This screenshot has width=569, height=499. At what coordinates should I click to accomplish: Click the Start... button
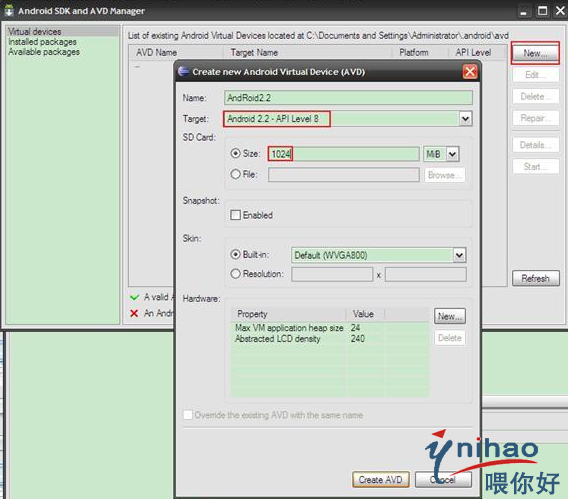pos(535,167)
